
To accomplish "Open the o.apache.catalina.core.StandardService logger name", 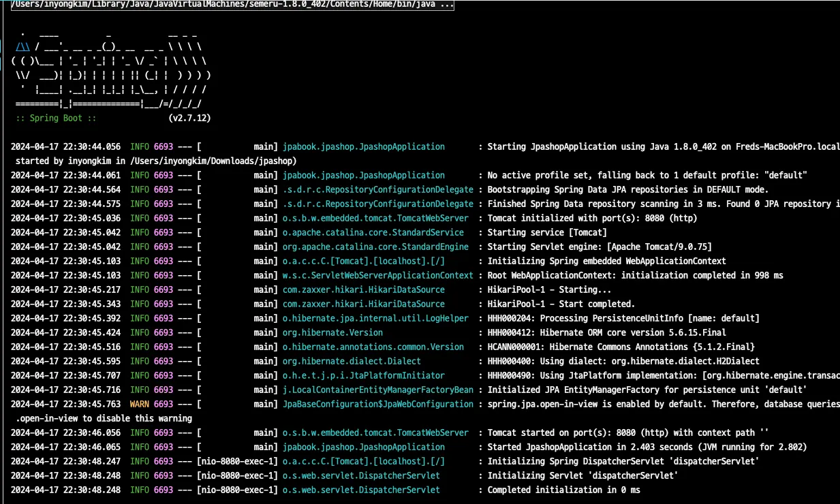I will tap(373, 232).
